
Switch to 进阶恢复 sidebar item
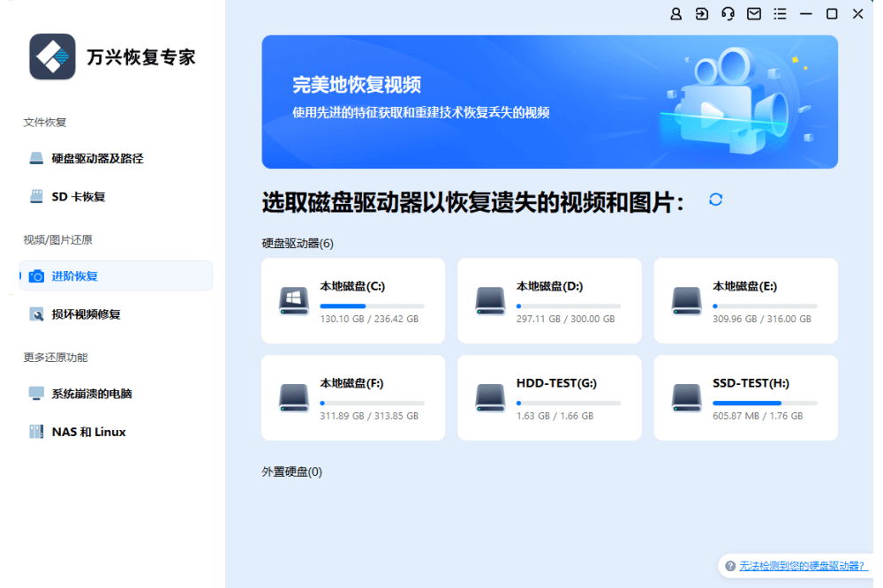coord(116,276)
